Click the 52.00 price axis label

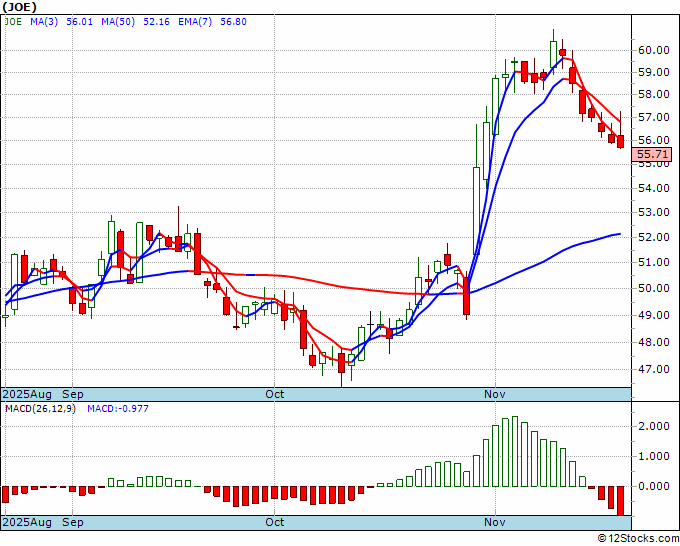point(654,237)
